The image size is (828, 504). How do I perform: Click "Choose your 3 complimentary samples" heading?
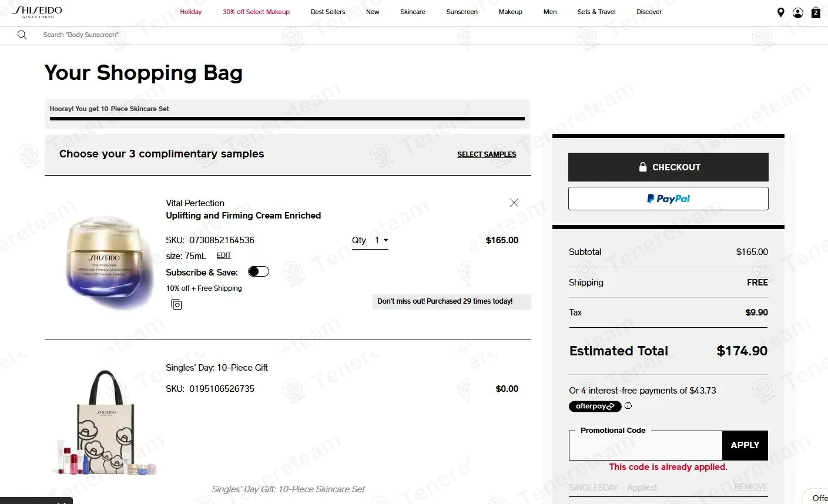pos(162,154)
